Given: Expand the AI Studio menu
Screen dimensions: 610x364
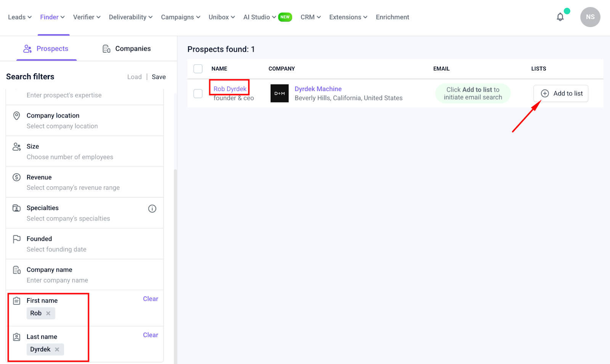Looking at the screenshot, I should pos(260,17).
